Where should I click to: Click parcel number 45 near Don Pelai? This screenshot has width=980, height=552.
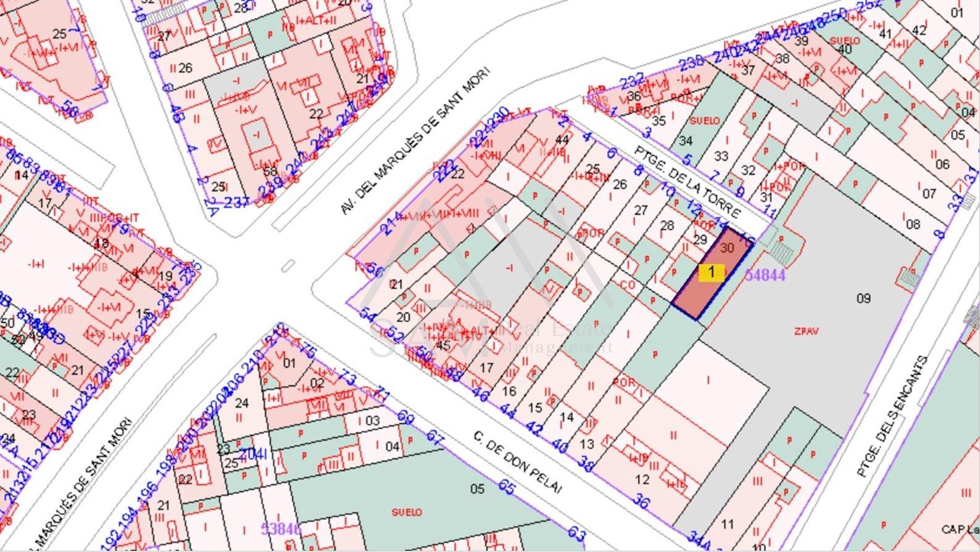pyautogui.click(x=442, y=345)
